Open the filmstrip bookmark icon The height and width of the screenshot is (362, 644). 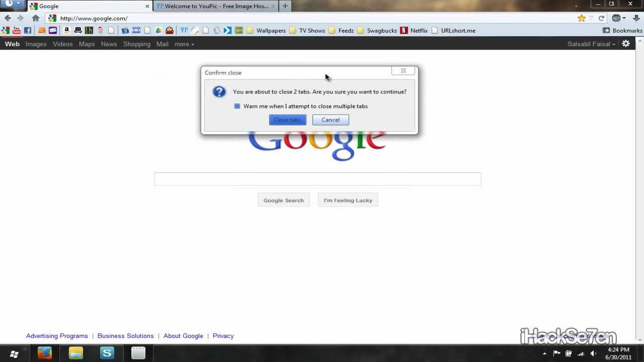136,30
